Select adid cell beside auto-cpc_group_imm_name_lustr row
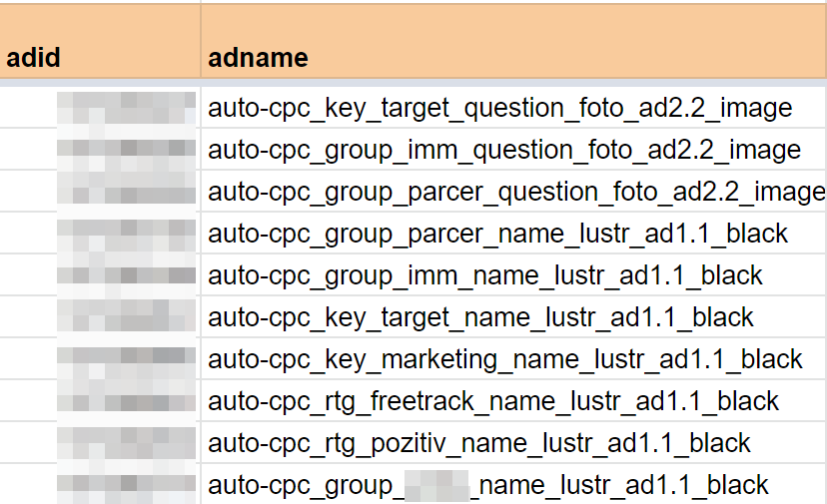This screenshot has width=827, height=504. 100,275
